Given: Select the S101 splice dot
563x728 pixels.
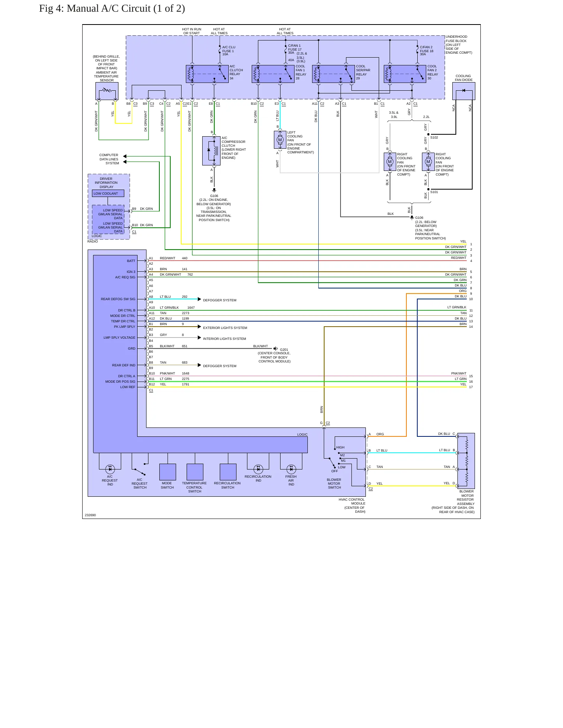Looking at the screenshot, I should (x=428, y=189).
